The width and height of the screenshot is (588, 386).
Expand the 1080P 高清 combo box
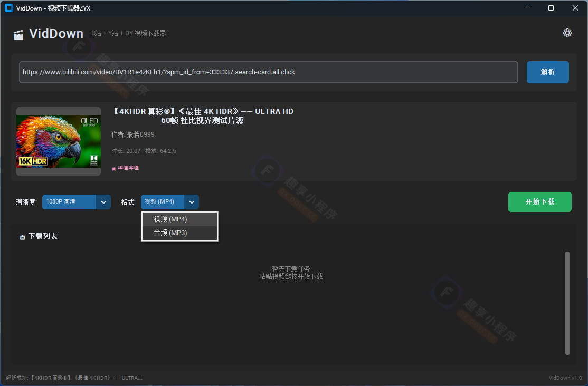coord(69,202)
